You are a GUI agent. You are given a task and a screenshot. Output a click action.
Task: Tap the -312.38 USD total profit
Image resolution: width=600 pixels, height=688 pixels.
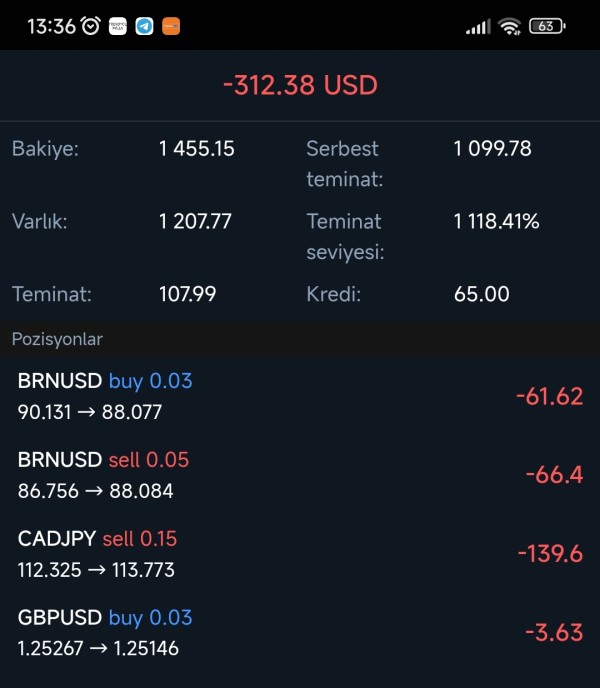coord(300,85)
